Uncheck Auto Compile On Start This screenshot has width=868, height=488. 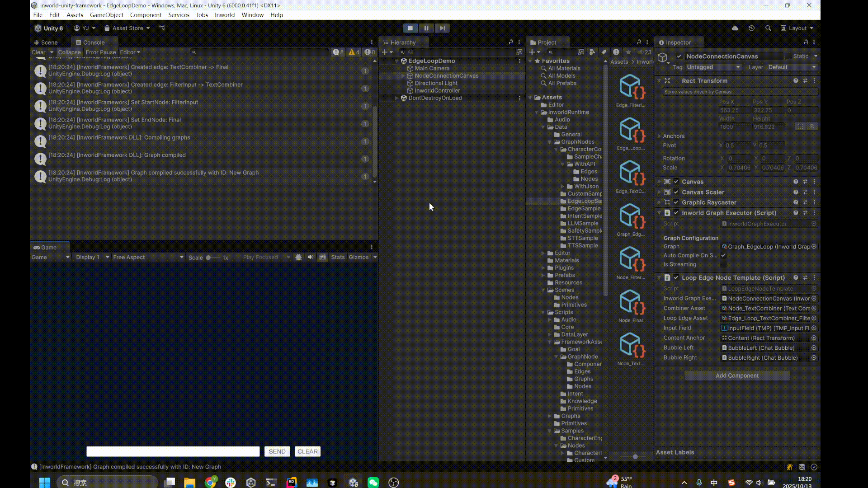tap(723, 255)
